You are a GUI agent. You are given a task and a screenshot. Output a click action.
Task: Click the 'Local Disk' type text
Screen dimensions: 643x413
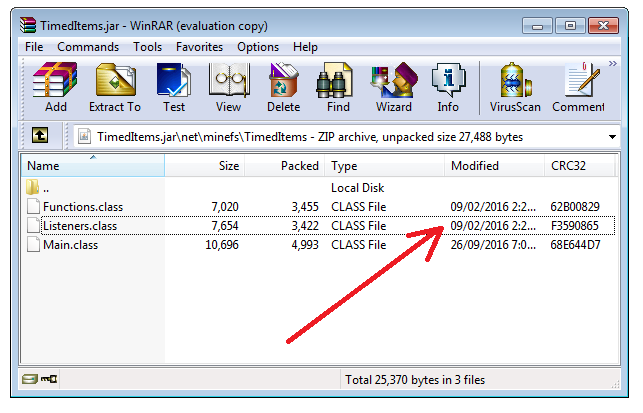[x=358, y=188]
